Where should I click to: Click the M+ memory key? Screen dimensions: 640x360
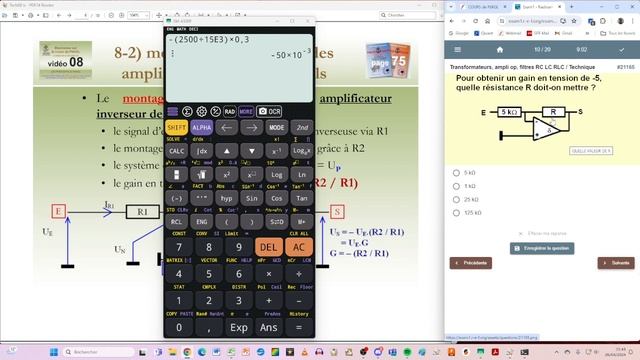click(x=302, y=222)
